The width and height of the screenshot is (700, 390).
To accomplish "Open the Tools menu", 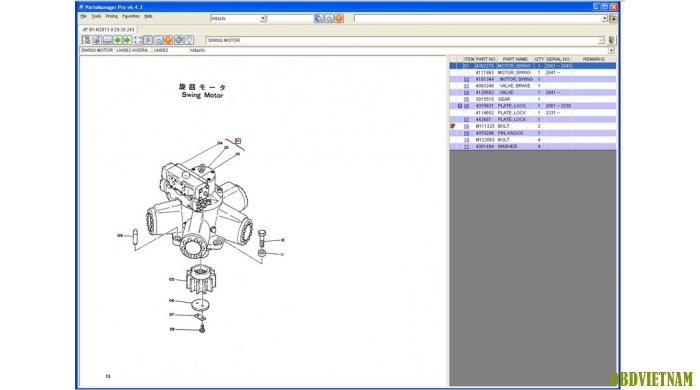I will [96, 16].
